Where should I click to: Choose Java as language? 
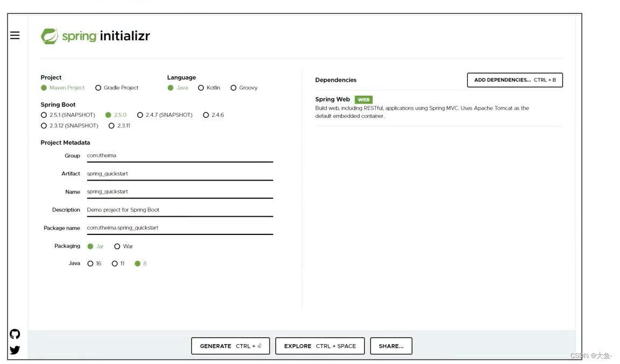pyautogui.click(x=177, y=88)
